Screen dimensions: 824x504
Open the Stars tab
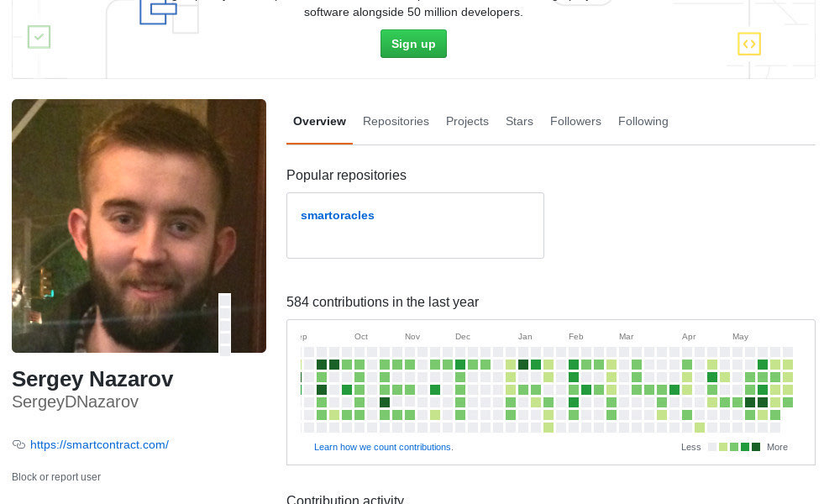[x=519, y=122]
